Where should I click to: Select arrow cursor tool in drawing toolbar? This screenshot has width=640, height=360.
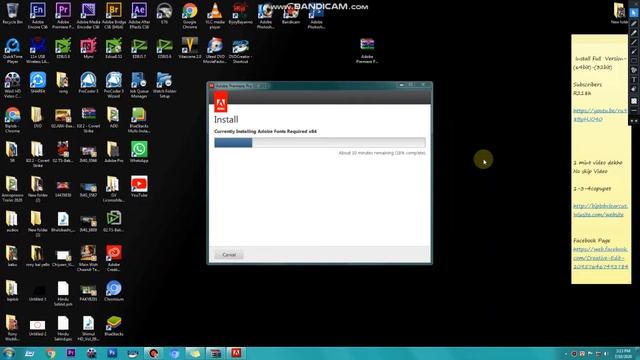point(634,13)
